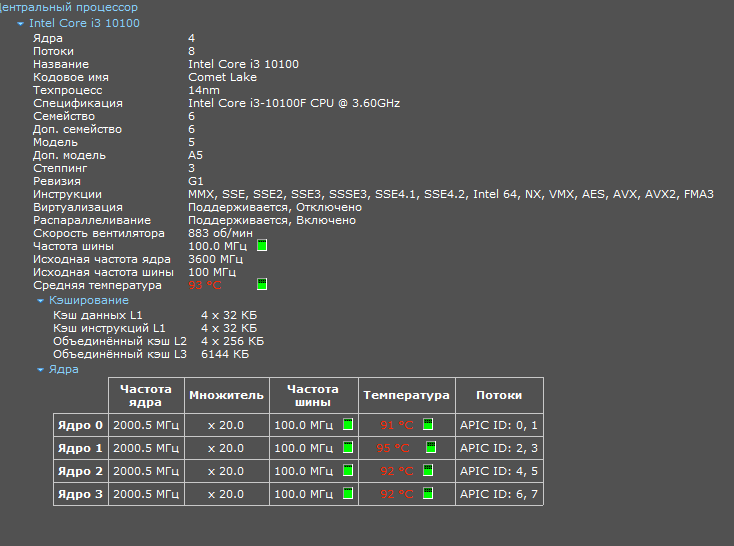Click Распараллеливание value Поддерживается, Включено
The height and width of the screenshot is (546, 734).
[272, 220]
